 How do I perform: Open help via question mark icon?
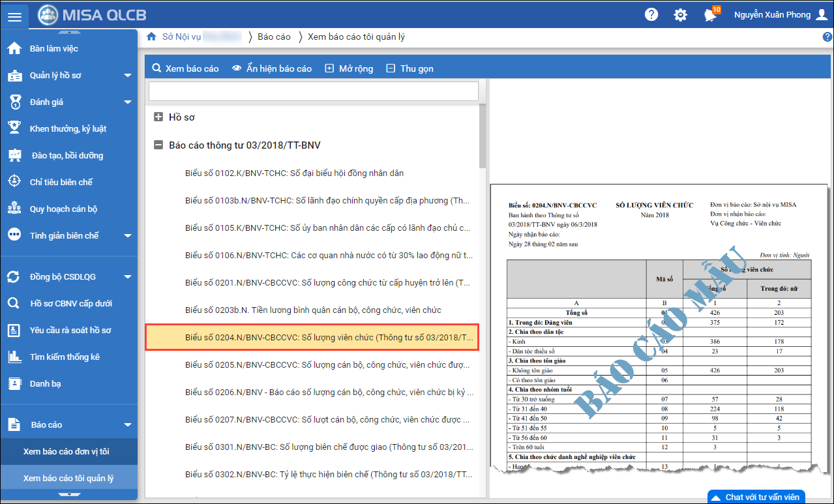coord(651,15)
